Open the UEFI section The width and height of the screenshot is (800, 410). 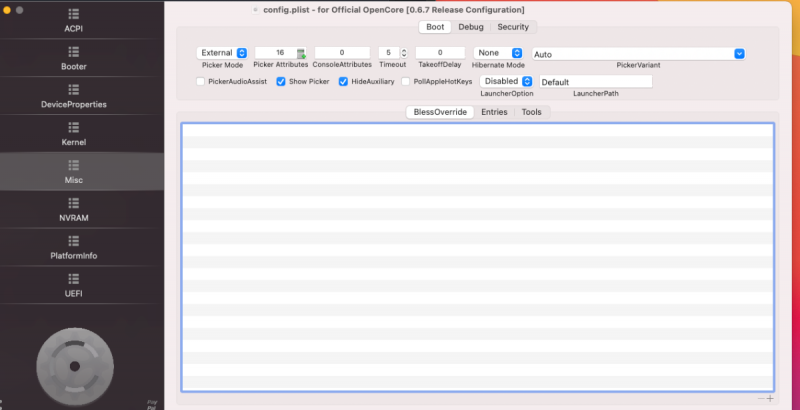(x=73, y=285)
